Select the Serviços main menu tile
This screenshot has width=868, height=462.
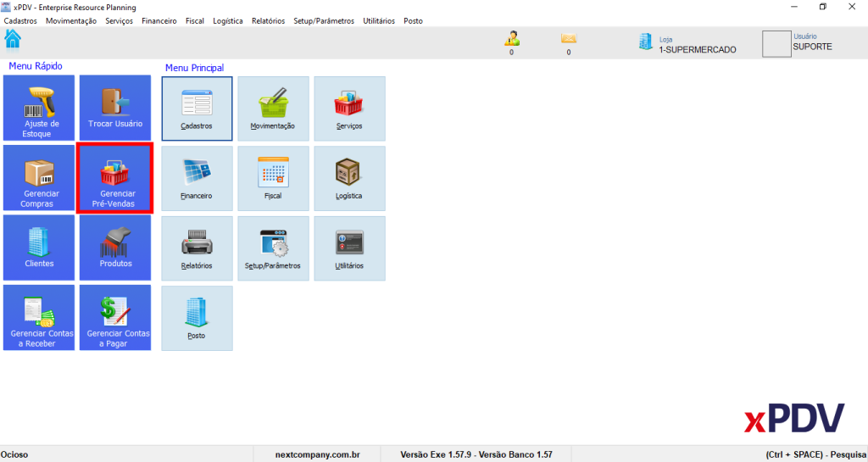[x=350, y=109]
